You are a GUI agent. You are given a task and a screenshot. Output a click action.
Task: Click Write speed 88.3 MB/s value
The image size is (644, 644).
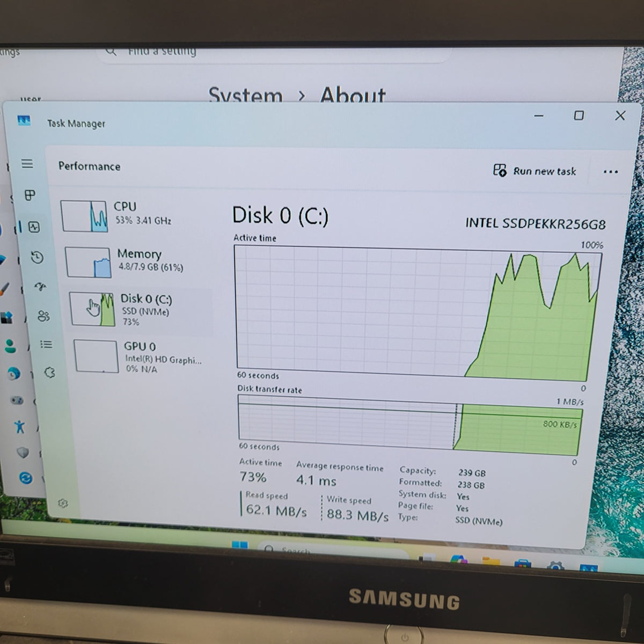357,516
